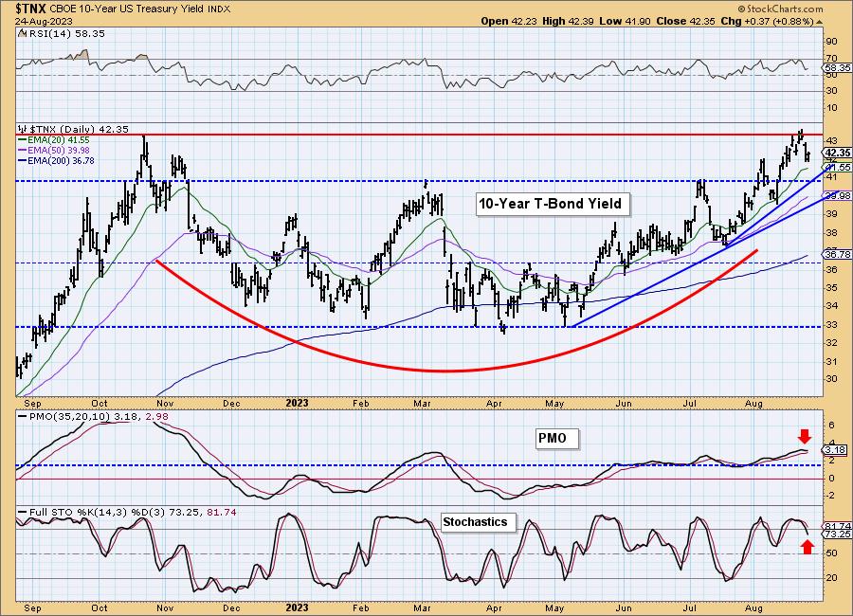Click the dark blue EMA(200) legend line swatch

(23, 160)
